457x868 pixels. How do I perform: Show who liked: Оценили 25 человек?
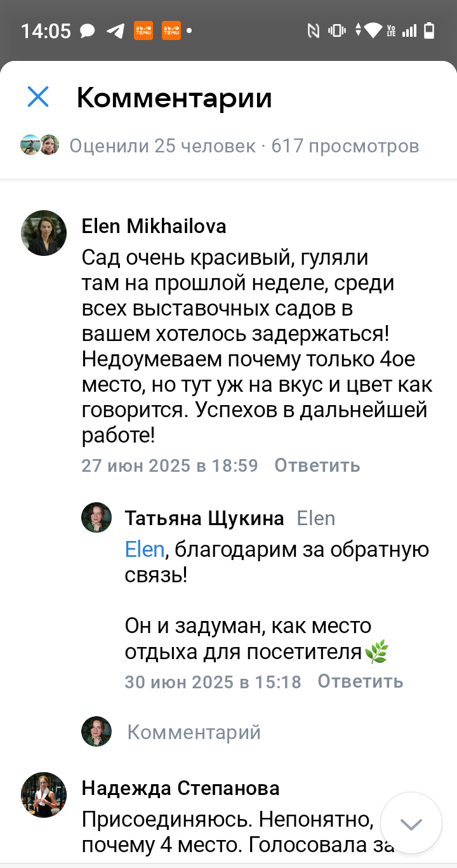tap(162, 146)
